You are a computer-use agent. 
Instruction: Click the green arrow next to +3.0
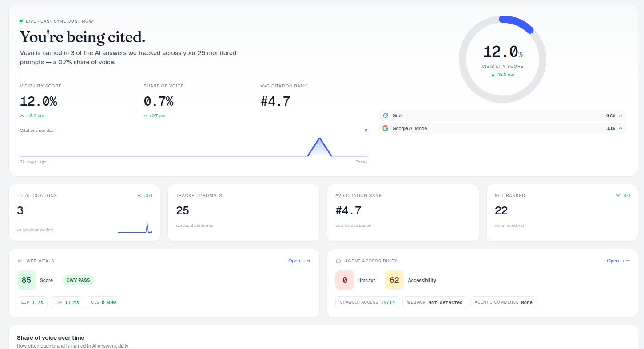(139, 195)
